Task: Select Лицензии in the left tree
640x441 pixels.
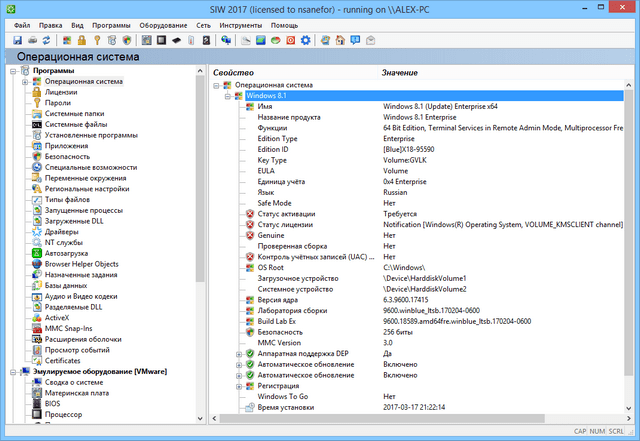Action: pyautogui.click(x=60, y=92)
